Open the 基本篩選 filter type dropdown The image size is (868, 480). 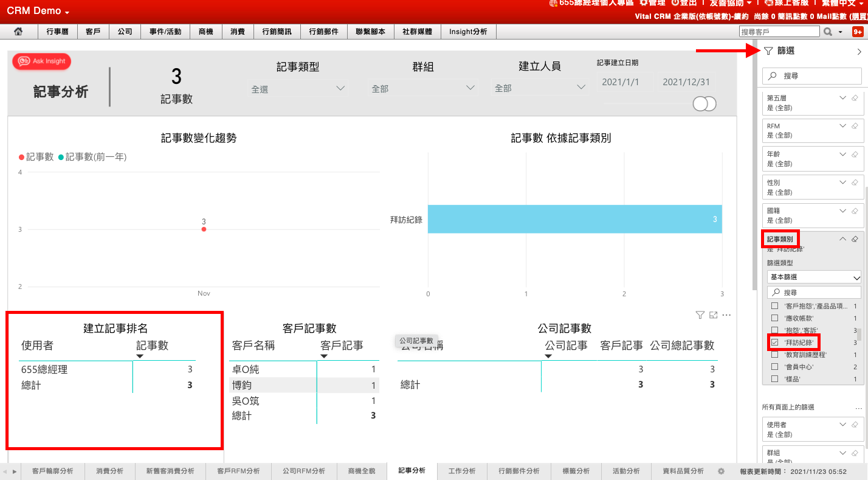coord(814,277)
